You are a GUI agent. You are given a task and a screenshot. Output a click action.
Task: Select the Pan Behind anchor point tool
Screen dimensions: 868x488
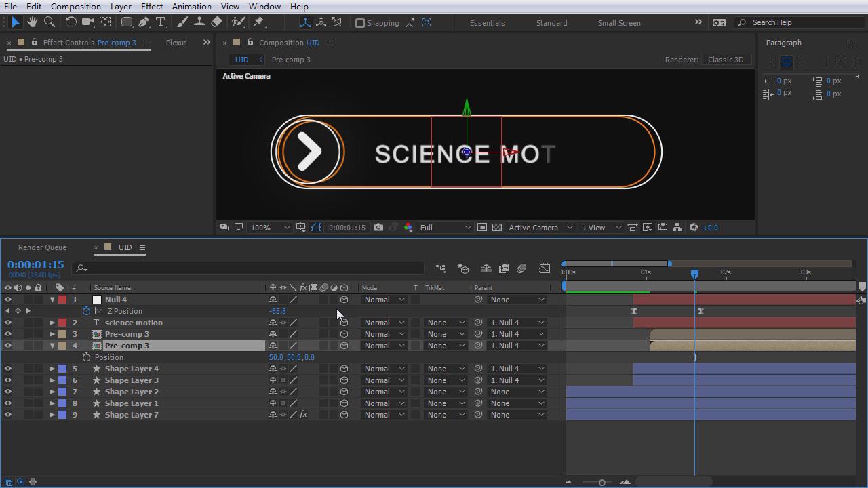pyautogui.click(x=105, y=22)
